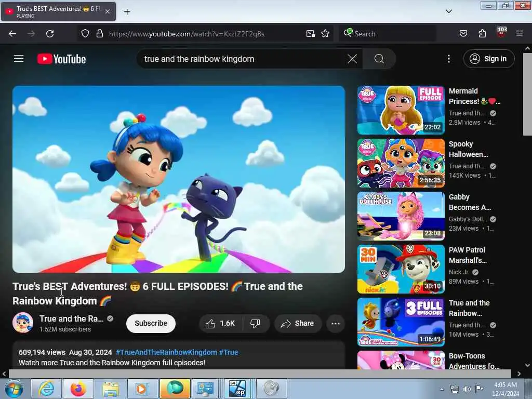Open the channel avatar picture
This screenshot has width=532, height=399.
[23, 323]
